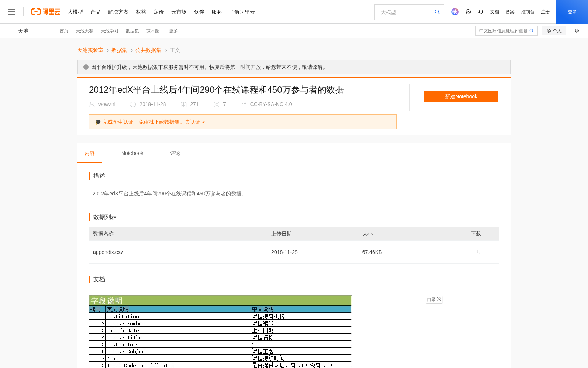Open the 权益 menu

(x=141, y=12)
